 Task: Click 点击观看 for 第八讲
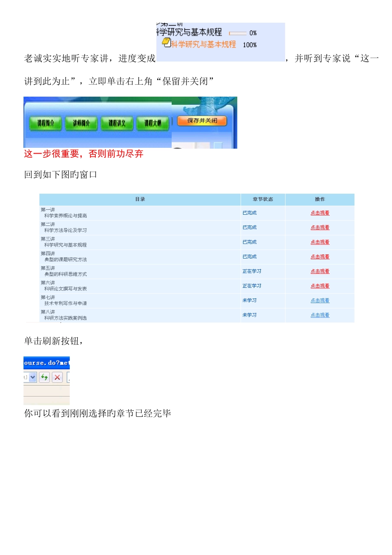pyautogui.click(x=320, y=315)
